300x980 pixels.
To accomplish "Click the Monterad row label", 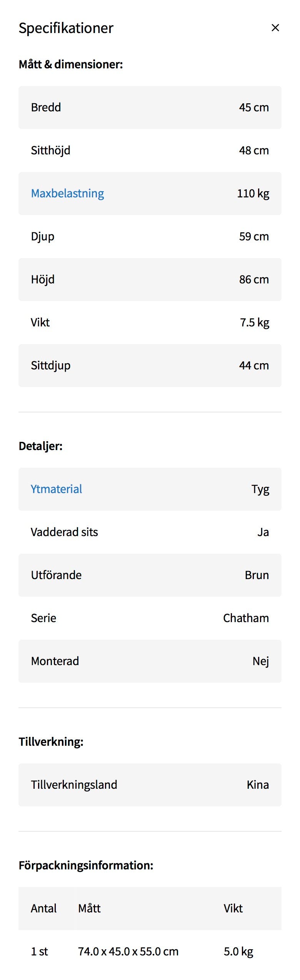I will [x=55, y=661].
